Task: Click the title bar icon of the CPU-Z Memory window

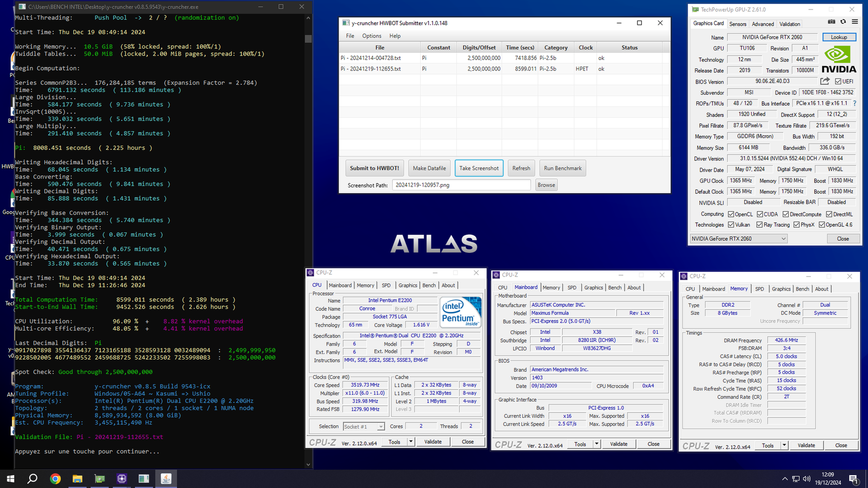Action: click(x=684, y=276)
